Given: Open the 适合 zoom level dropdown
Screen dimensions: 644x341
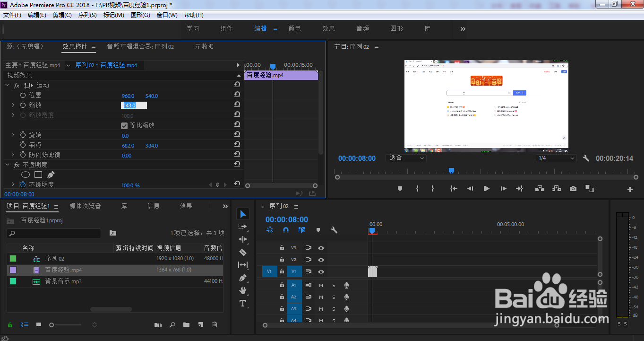Looking at the screenshot, I should tap(406, 158).
